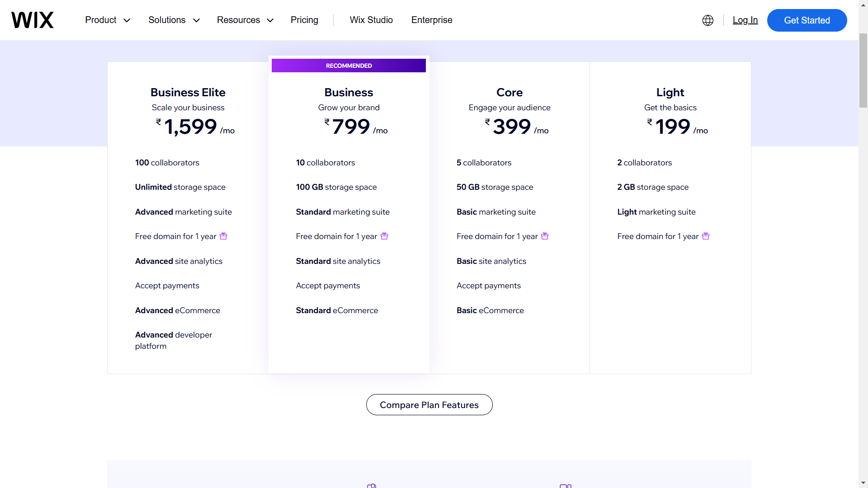The width and height of the screenshot is (868, 488).
Task: Click gift icon in Light plan
Action: pyautogui.click(x=706, y=236)
